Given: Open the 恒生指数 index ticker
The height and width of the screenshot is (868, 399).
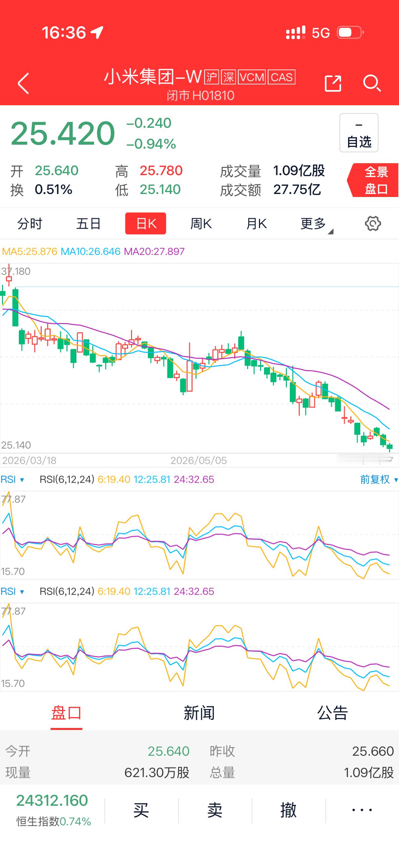Looking at the screenshot, I should pyautogui.click(x=53, y=811).
